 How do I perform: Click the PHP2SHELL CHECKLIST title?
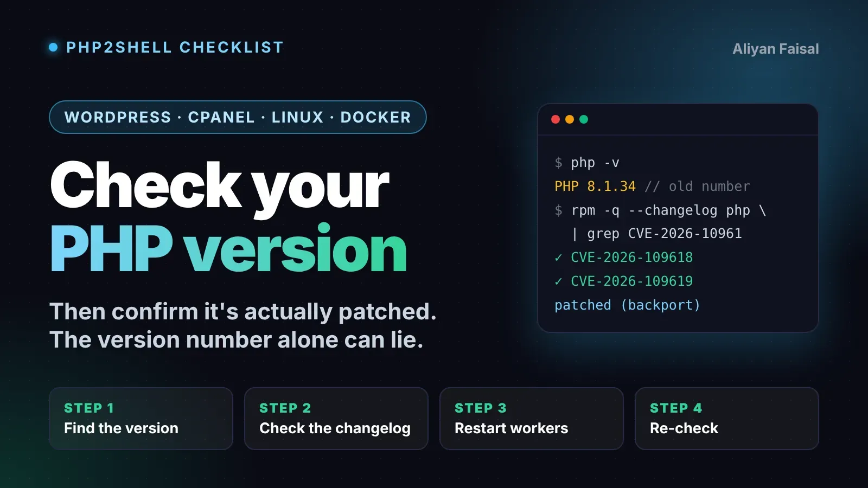pyautogui.click(x=175, y=47)
